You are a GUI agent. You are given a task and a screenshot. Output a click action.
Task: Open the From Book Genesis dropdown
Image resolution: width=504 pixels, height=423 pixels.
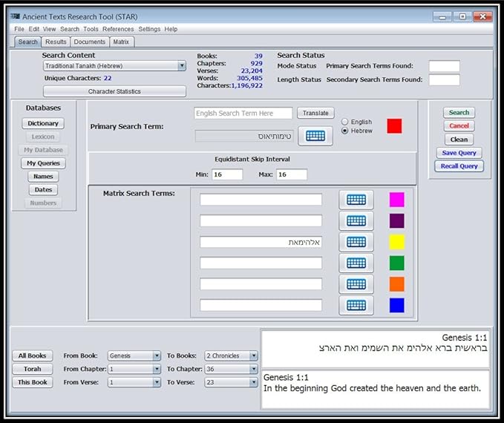pos(157,356)
